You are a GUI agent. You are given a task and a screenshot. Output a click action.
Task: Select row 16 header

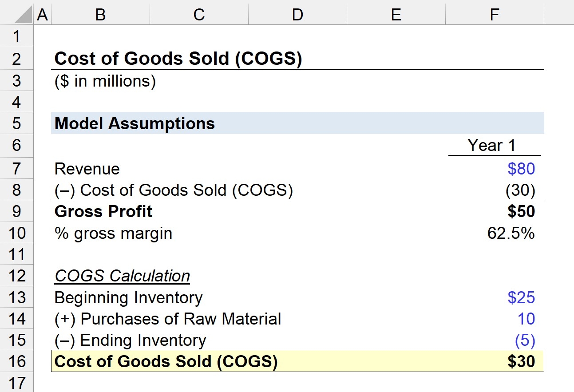point(17,361)
